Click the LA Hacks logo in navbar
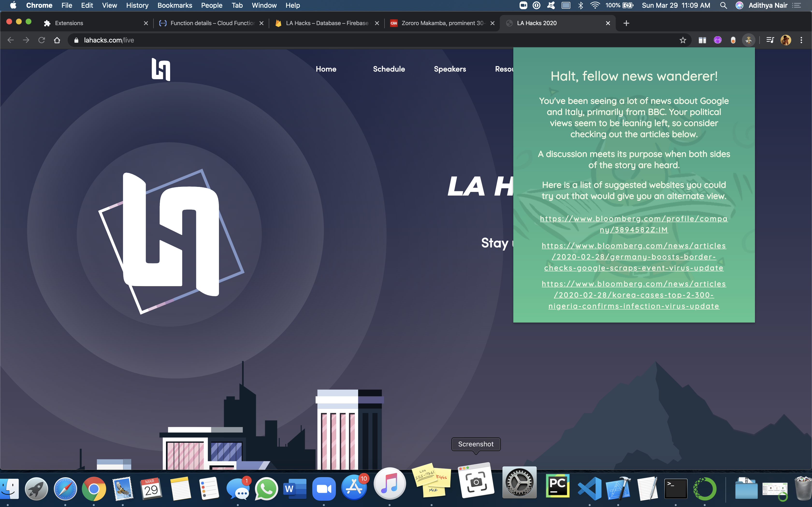The image size is (812, 507). coord(161,69)
